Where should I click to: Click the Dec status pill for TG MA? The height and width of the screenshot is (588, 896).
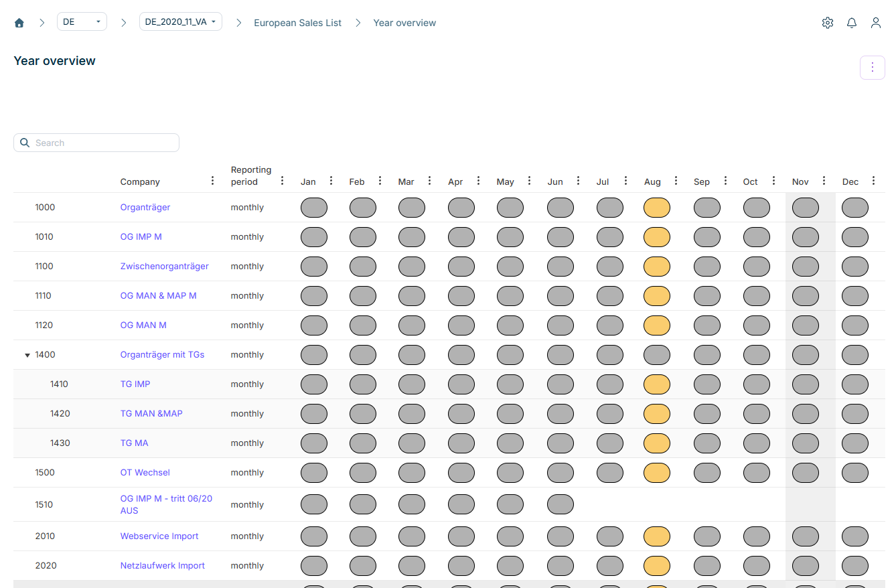coord(855,443)
